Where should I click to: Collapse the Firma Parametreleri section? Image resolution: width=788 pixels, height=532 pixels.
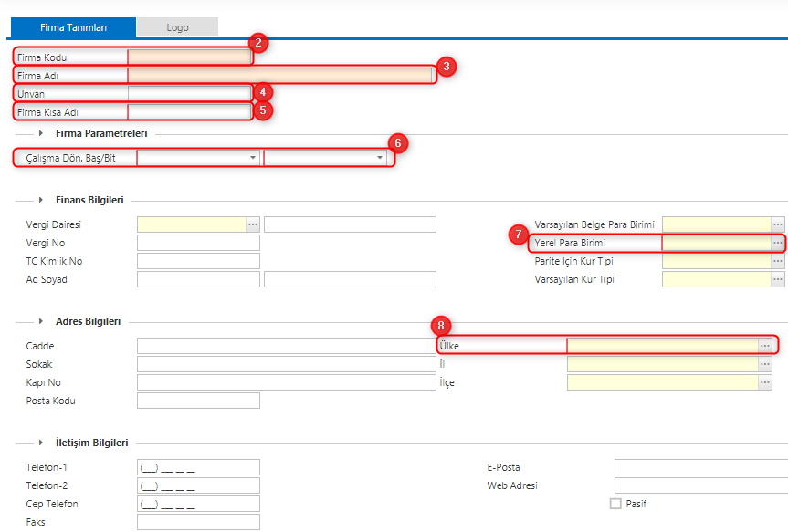[x=40, y=133]
